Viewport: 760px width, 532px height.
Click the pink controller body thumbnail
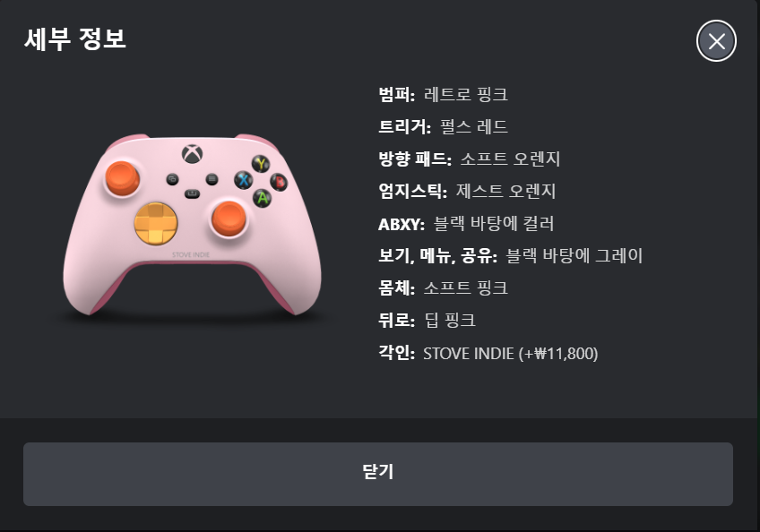192,226
